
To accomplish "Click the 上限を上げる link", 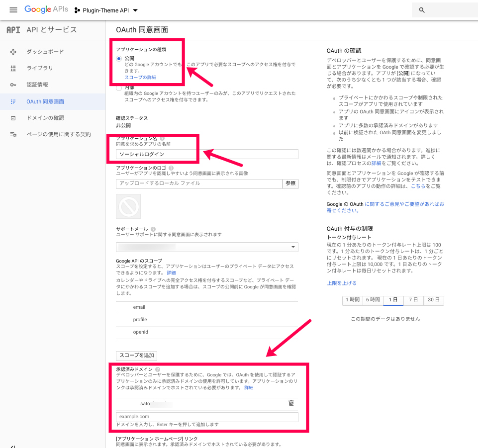I will [342, 283].
